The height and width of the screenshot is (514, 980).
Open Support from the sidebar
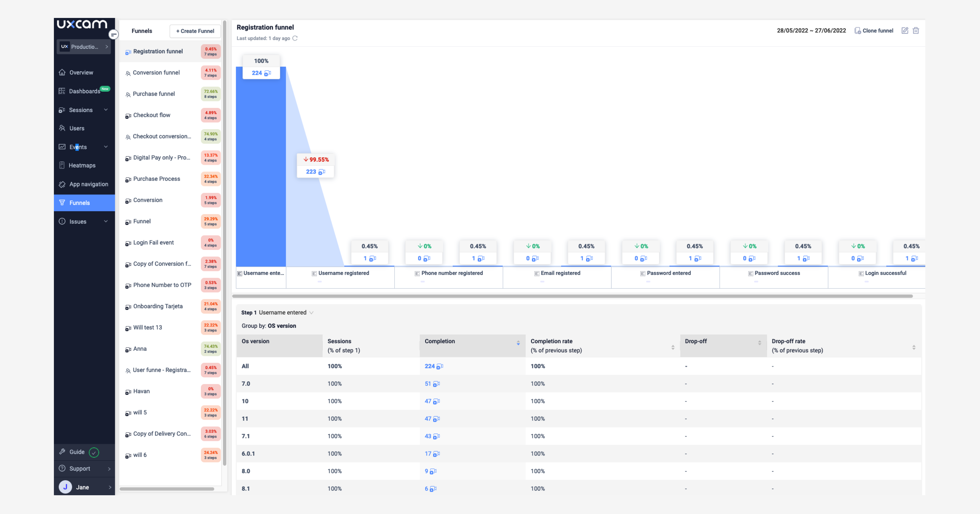click(80, 468)
